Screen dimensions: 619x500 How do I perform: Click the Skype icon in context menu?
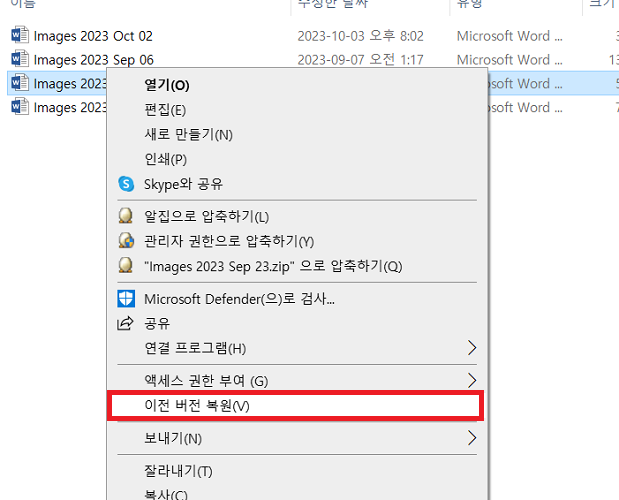tap(126, 184)
